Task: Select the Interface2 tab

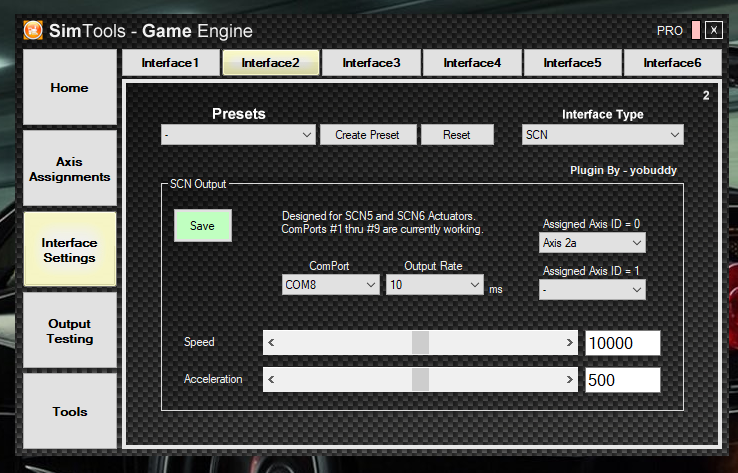Action: [x=271, y=63]
